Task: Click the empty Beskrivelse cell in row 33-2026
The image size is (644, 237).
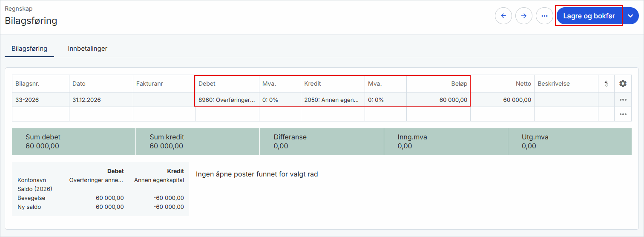Action: [x=566, y=100]
